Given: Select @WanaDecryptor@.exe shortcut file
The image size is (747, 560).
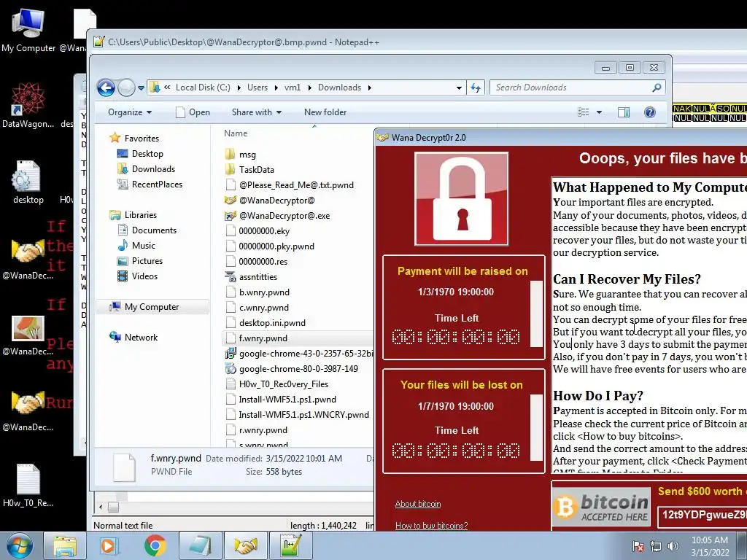Looking at the screenshot, I should point(277,216).
